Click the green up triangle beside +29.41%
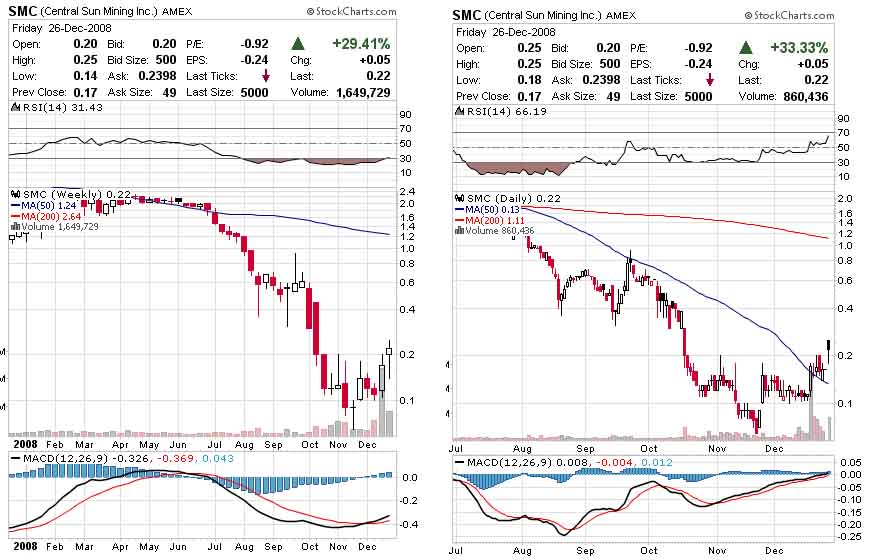The height and width of the screenshot is (560, 869). tap(298, 44)
